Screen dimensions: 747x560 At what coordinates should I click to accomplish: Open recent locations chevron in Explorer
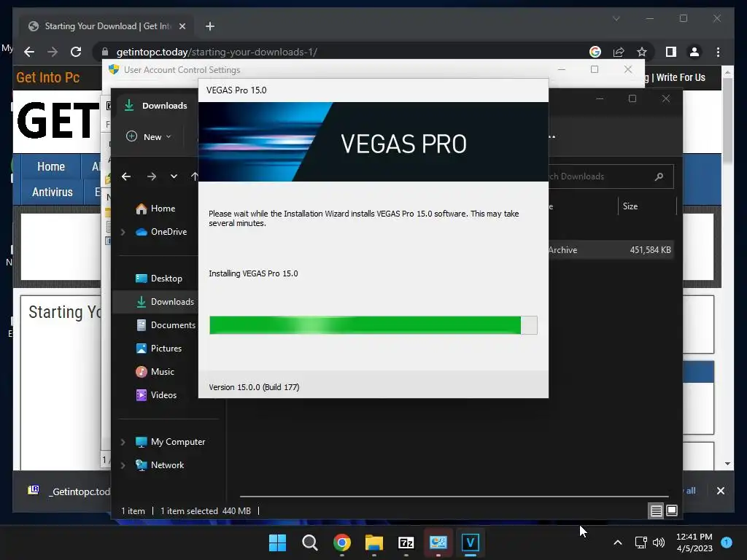[x=174, y=176]
